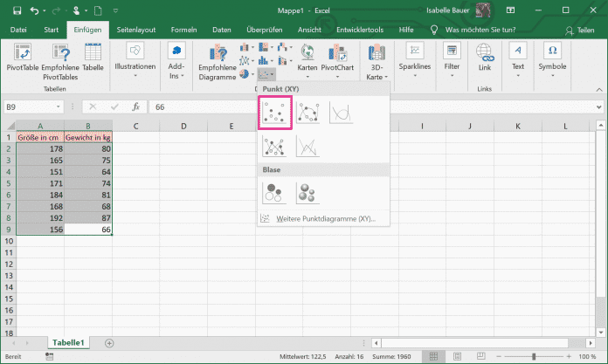Open the Illustrationen dropdown
The image size is (608, 364).
tap(135, 61)
